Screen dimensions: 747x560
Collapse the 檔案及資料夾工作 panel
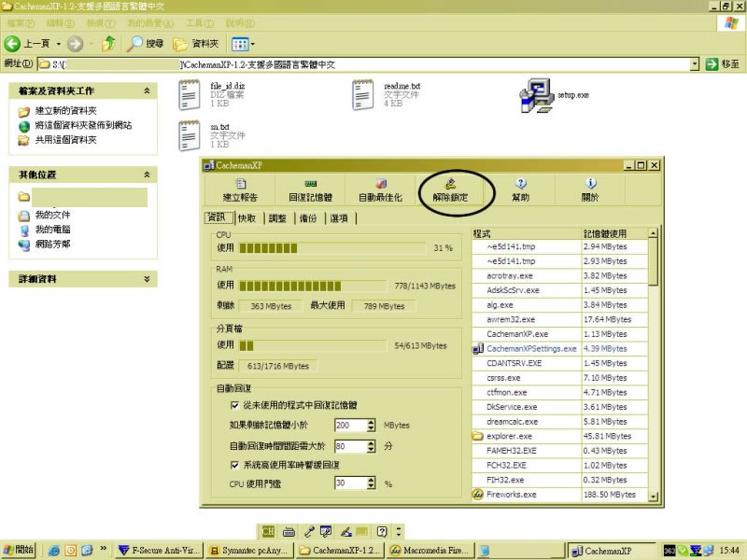(148, 91)
